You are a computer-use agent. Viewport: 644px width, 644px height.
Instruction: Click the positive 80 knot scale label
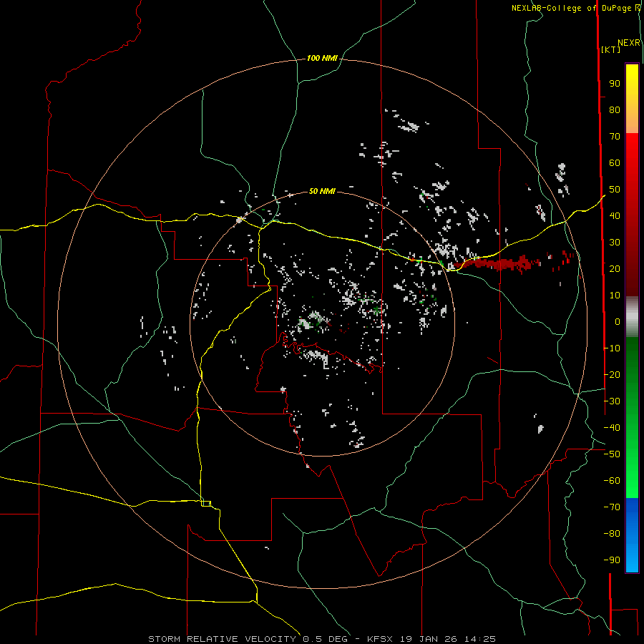tap(615, 110)
